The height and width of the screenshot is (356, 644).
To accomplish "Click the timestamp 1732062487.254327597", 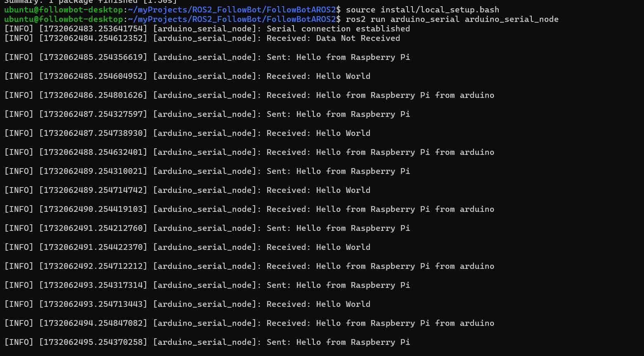I will pos(93,114).
